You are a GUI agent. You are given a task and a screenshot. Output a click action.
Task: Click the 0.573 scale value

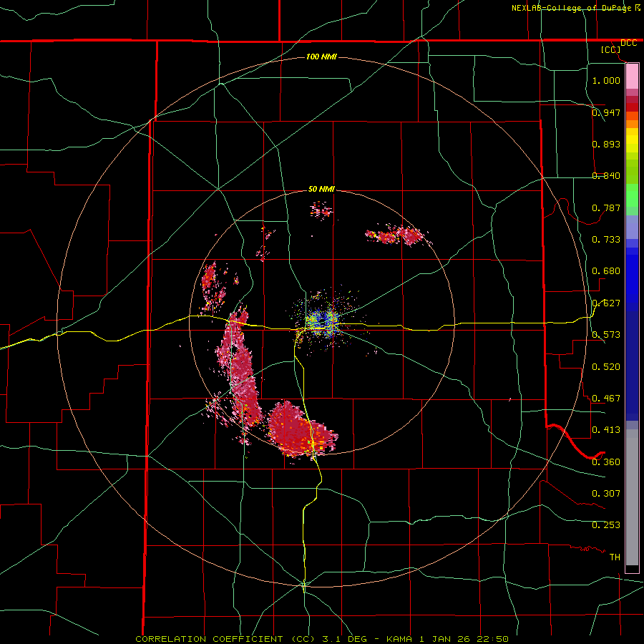pyautogui.click(x=606, y=334)
